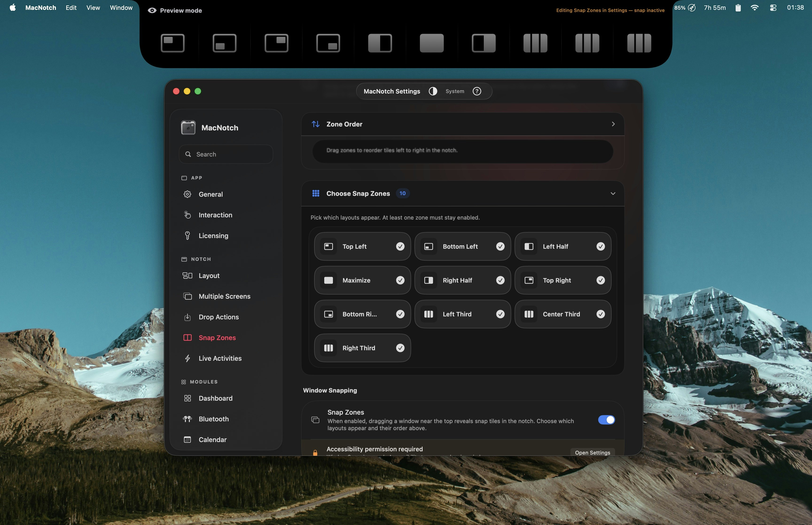Image resolution: width=812 pixels, height=525 pixels.
Task: Deselect the Top Right snap zone
Action: (601, 280)
